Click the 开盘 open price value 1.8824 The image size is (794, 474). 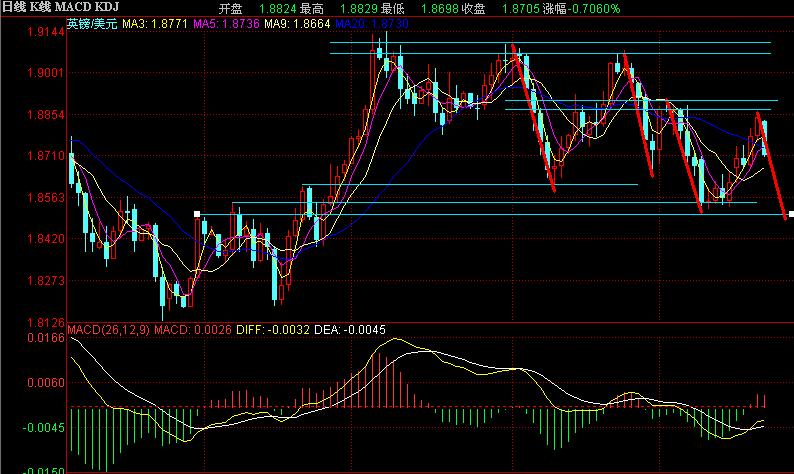[277, 9]
